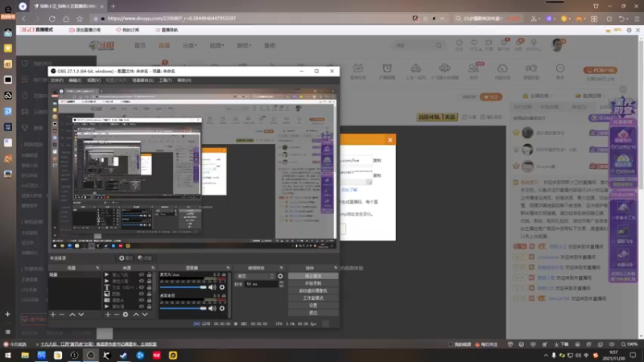Open OBS Help menu
Viewport: 644px width, 362px height.
(184, 80)
